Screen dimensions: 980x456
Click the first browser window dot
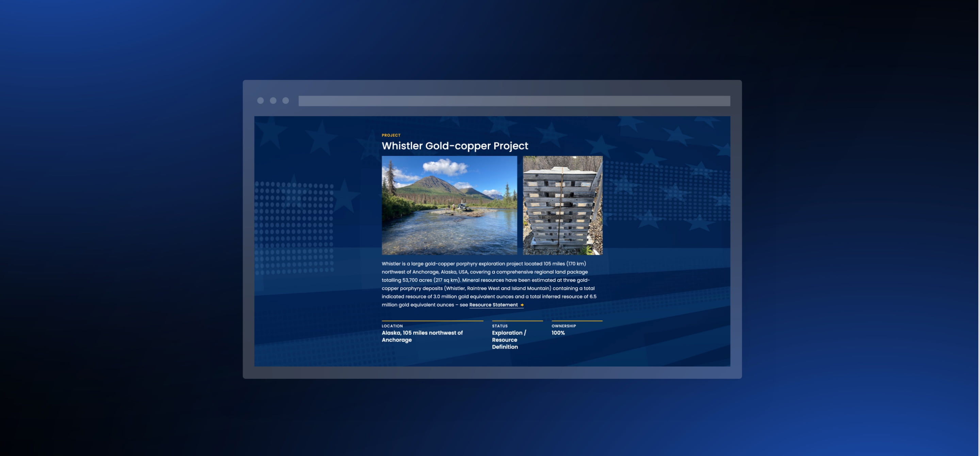pos(260,100)
